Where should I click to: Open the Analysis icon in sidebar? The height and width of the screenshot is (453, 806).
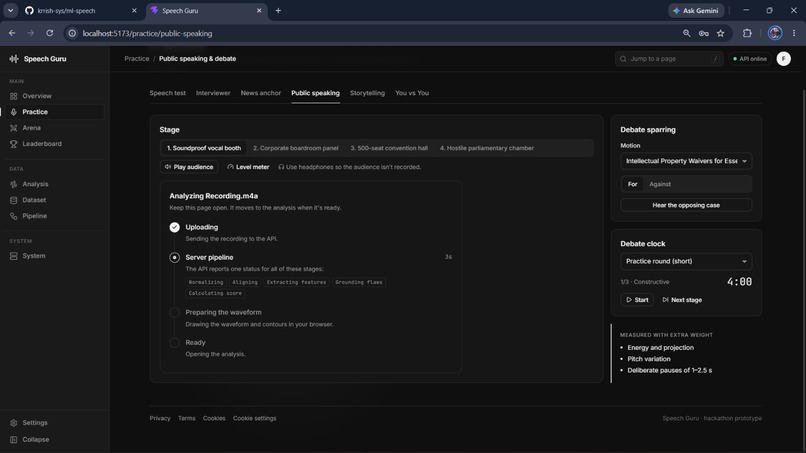pos(14,184)
